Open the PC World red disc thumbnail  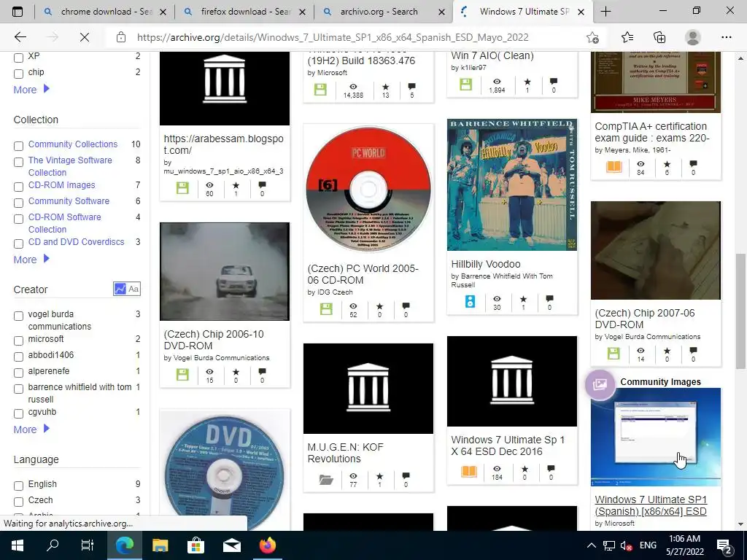click(x=368, y=190)
